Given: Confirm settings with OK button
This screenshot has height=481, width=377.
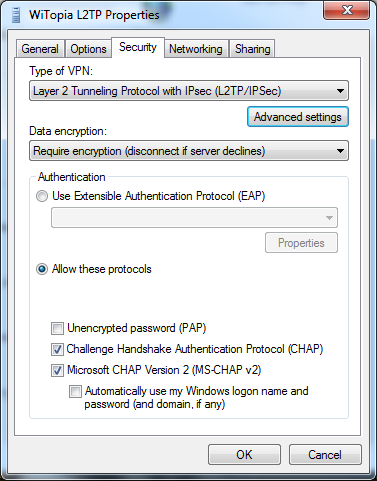Looking at the screenshot, I should [244, 454].
